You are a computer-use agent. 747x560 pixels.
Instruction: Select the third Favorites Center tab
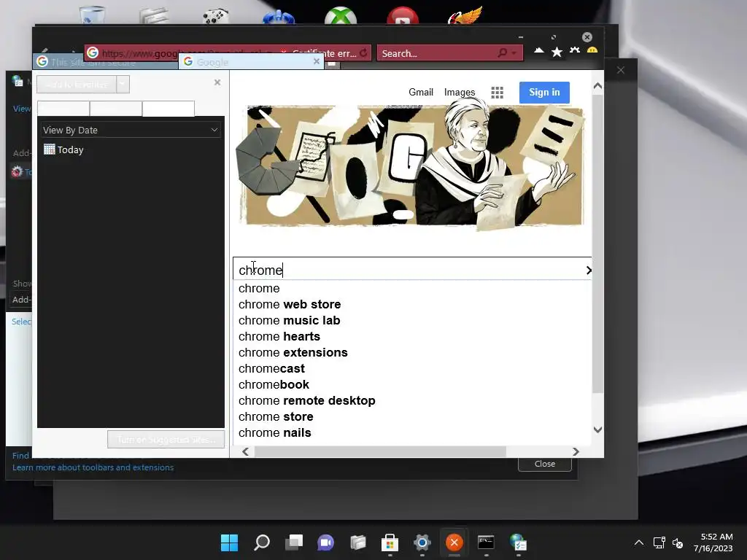pyautogui.click(x=169, y=109)
